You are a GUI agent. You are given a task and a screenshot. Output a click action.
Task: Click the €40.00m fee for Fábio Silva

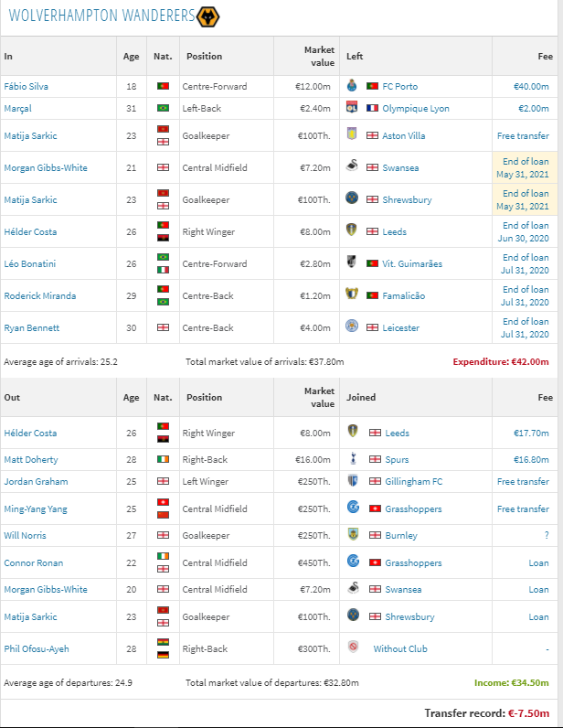[531, 86]
